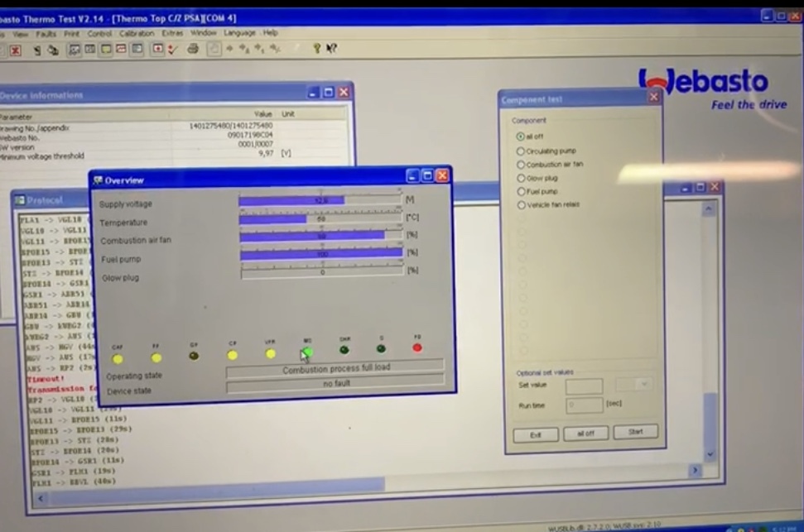Select the Combustion air fan radio button
The height and width of the screenshot is (532, 804).
(521, 165)
